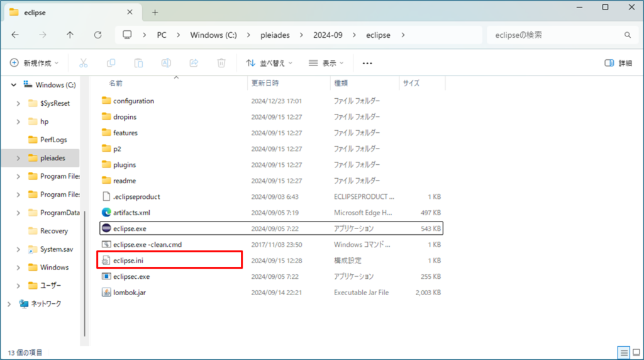This screenshot has height=360, width=644.
Task: Open the 表示 view menu
Action: [x=326, y=63]
